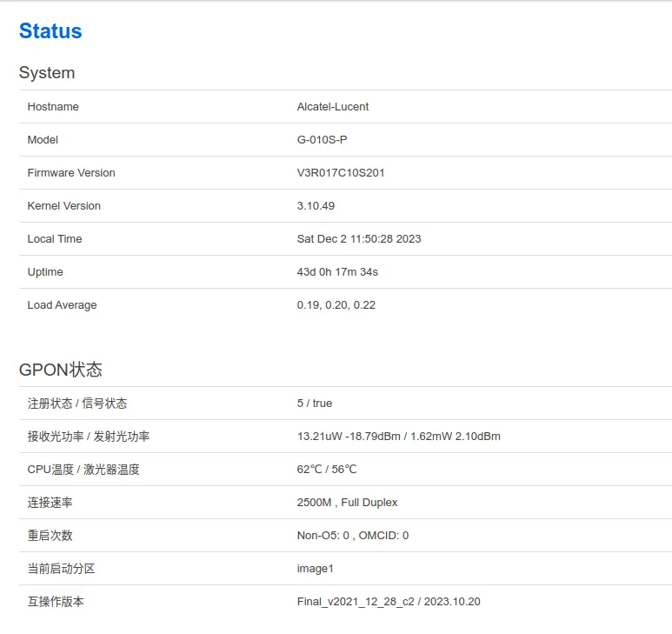Select the Sat Dec 2 11:50:28 2023 value
Viewport: 672px width, 634px height.
(x=359, y=238)
